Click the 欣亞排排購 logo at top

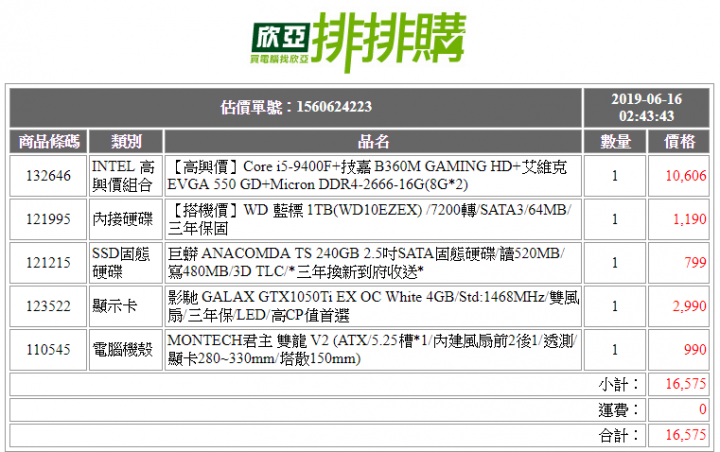[359, 42]
